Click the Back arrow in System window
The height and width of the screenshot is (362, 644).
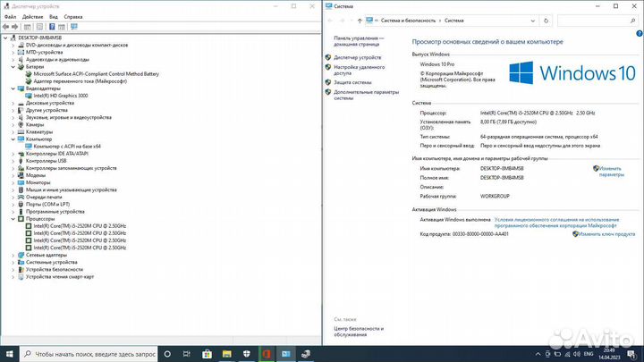(330, 21)
